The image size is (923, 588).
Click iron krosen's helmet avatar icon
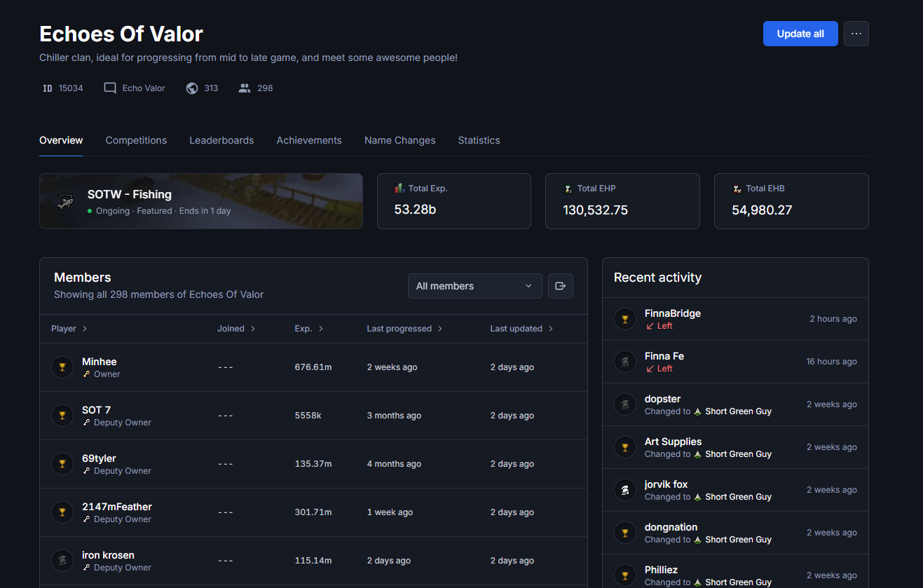62,561
